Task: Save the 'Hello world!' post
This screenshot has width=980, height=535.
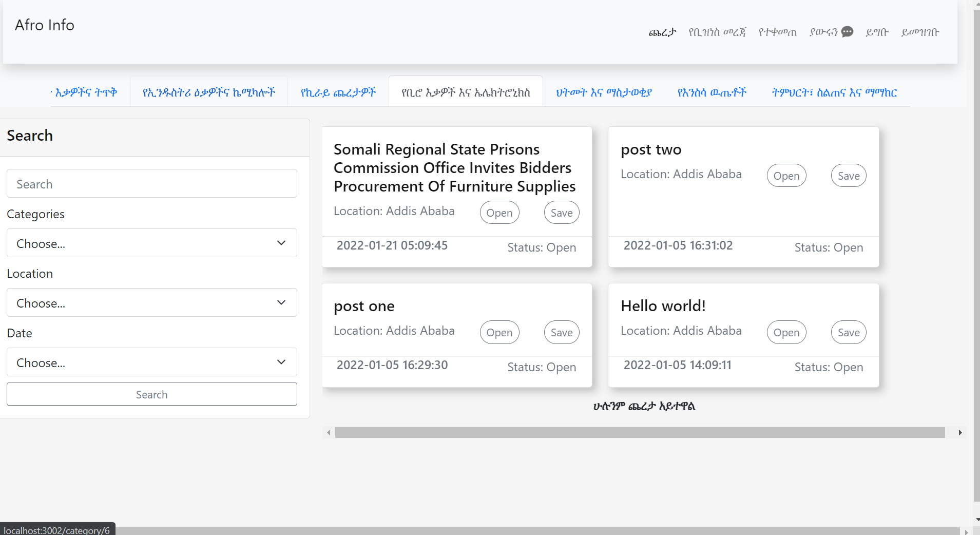Action: click(848, 332)
